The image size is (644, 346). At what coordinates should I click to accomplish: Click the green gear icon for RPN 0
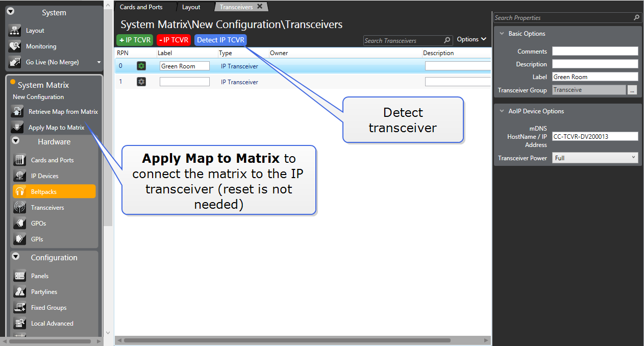pos(141,66)
